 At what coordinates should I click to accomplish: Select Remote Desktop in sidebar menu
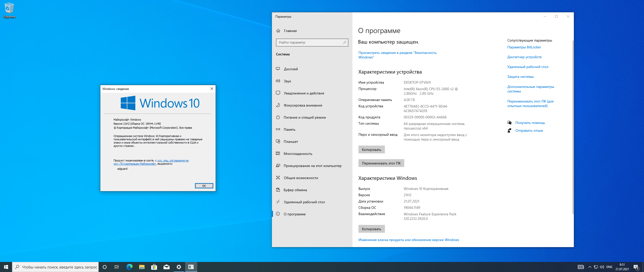tap(304, 202)
